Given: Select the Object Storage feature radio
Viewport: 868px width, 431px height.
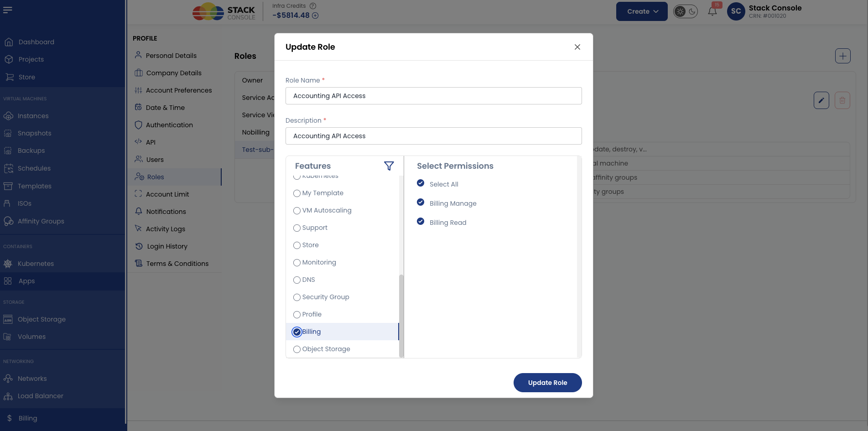Looking at the screenshot, I should pyautogui.click(x=297, y=349).
